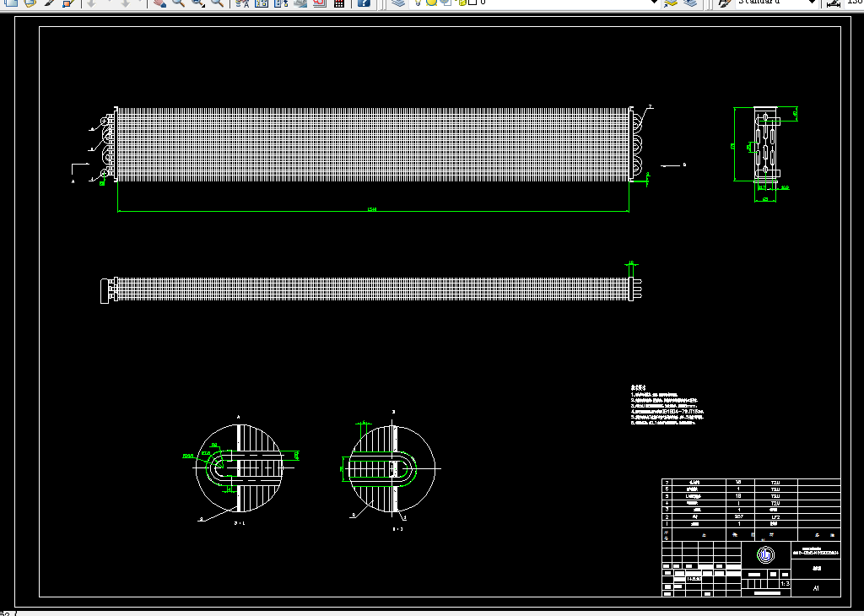This screenshot has width=864, height=616.
Task: Toggle layer 0 on/off light bulb
Action: [418, 3]
